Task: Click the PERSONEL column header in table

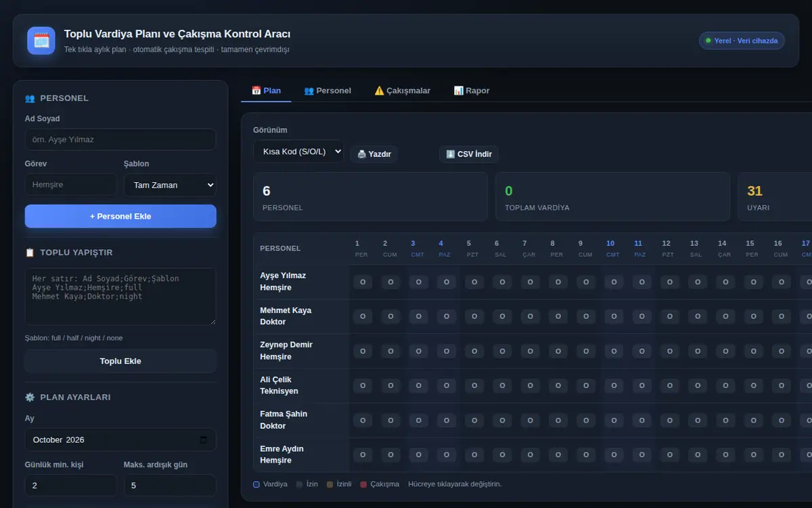Action: [x=280, y=249]
